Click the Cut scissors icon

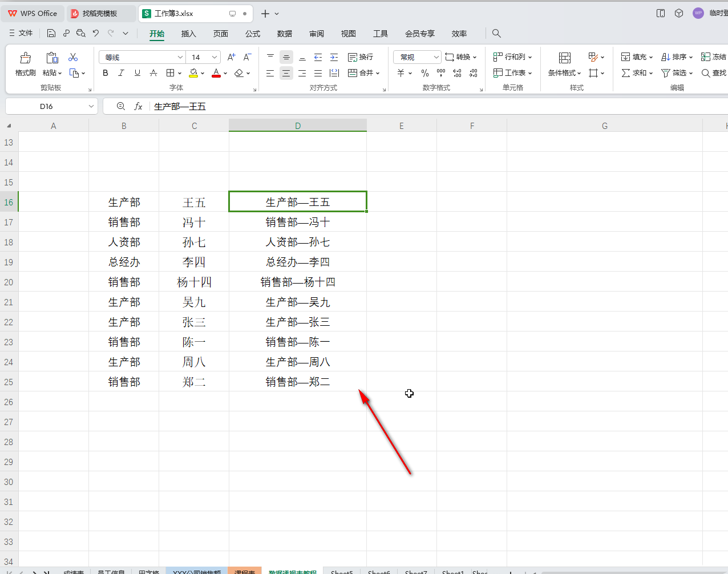coord(73,58)
